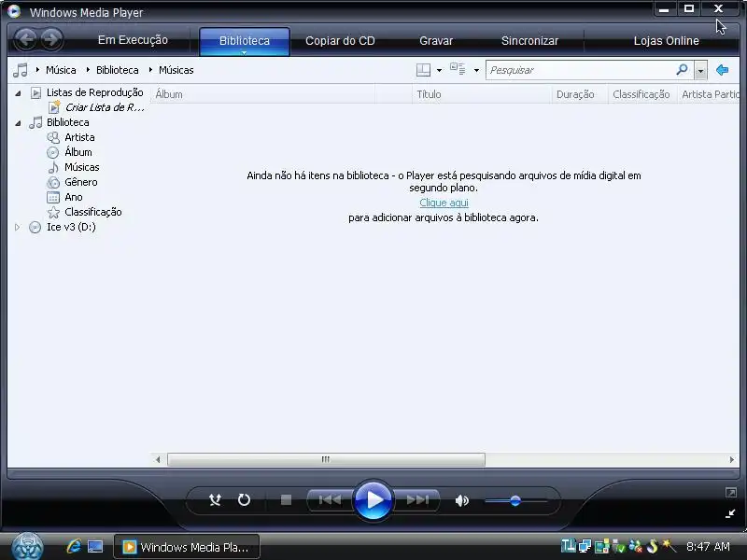The width and height of the screenshot is (747, 560).
Task: Skip to the next track
Action: pyautogui.click(x=416, y=500)
